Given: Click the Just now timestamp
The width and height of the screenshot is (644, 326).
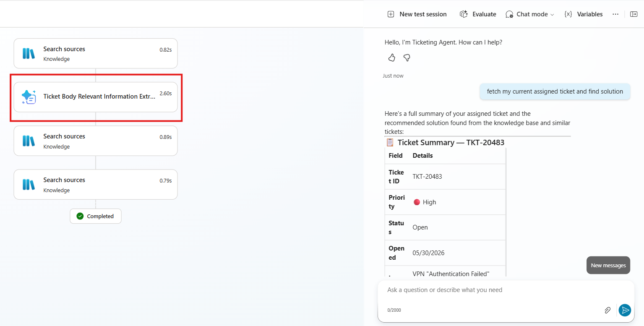Looking at the screenshot, I should tap(393, 76).
